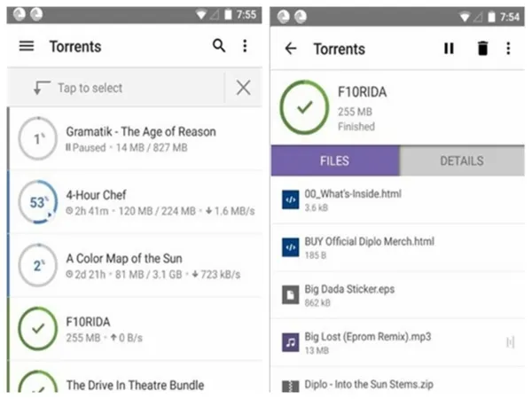
Task: Tap HTML icon of BUY Official Diplo Merch.html
Action: click(291, 247)
